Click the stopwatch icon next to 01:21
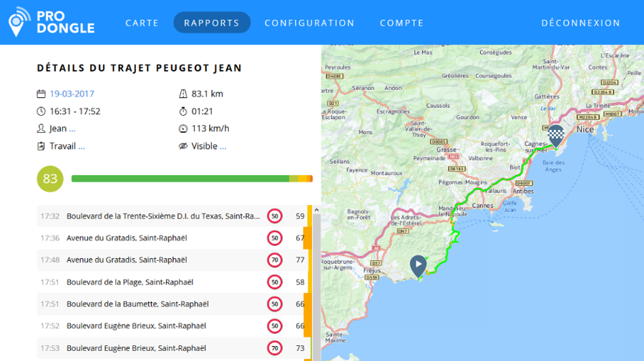 click(183, 112)
